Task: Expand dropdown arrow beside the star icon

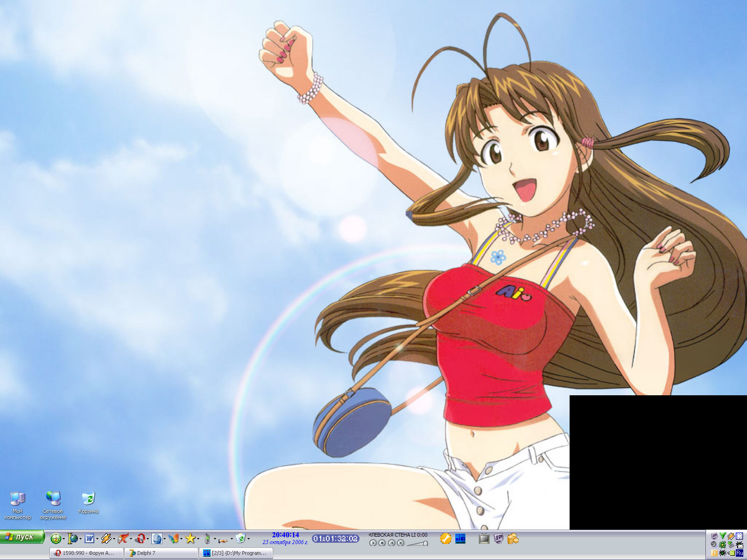Action: (198, 539)
